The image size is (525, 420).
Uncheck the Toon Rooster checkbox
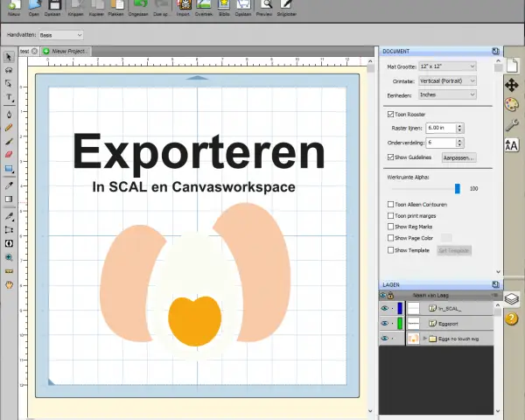coord(390,115)
